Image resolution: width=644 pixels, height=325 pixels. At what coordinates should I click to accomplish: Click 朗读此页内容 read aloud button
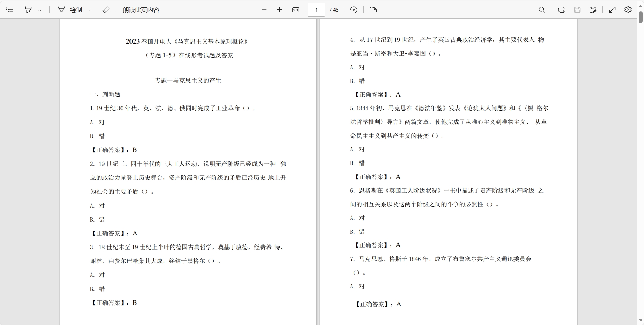point(141,10)
